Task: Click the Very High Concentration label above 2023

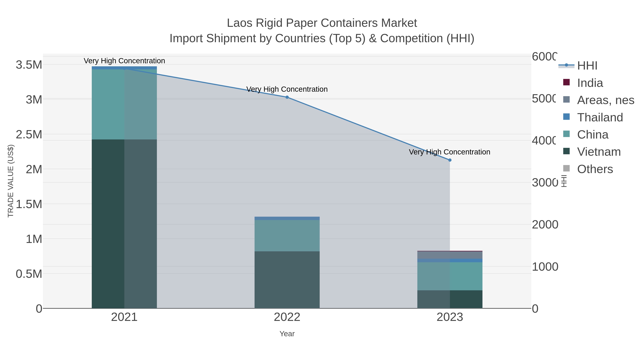Action: point(450,152)
